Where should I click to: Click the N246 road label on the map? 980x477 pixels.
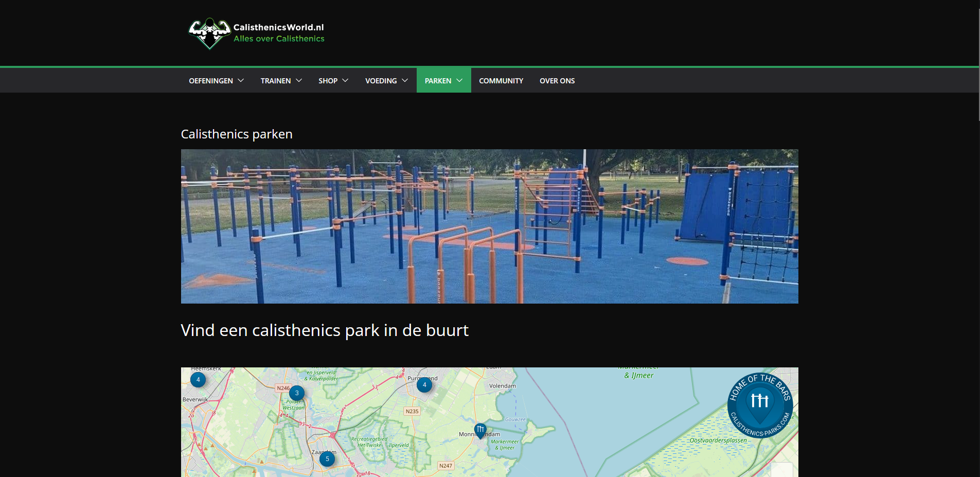[283, 388]
